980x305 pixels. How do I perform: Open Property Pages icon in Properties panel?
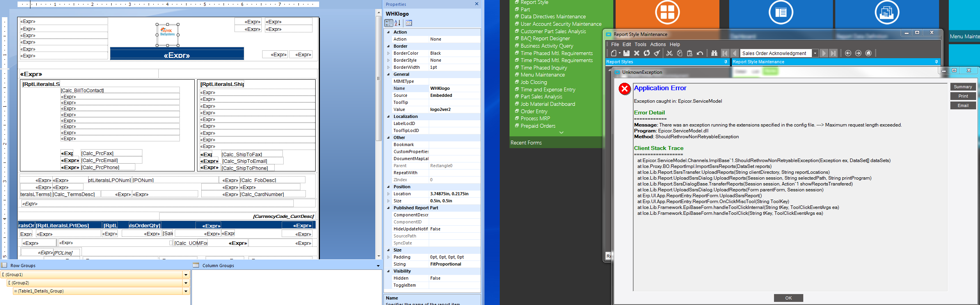409,23
